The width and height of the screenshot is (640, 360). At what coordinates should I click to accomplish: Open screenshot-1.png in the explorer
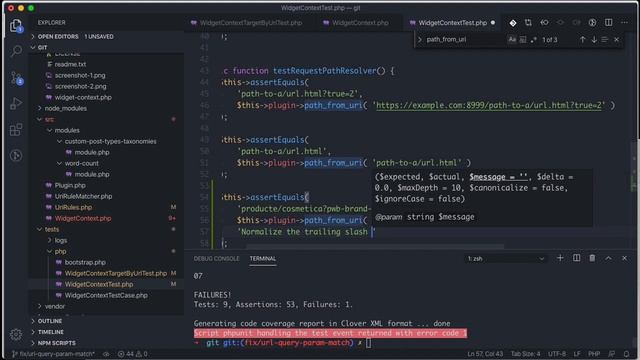tap(80, 75)
